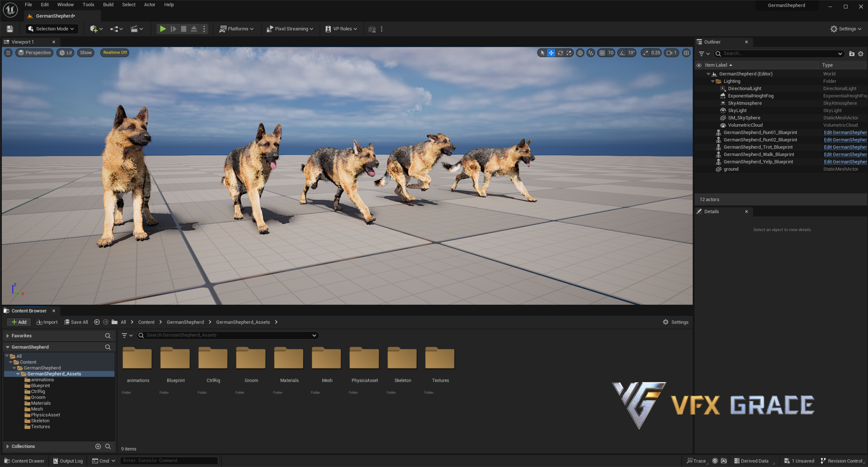
Task: Open the Selection Mode dropdown
Action: click(x=51, y=29)
